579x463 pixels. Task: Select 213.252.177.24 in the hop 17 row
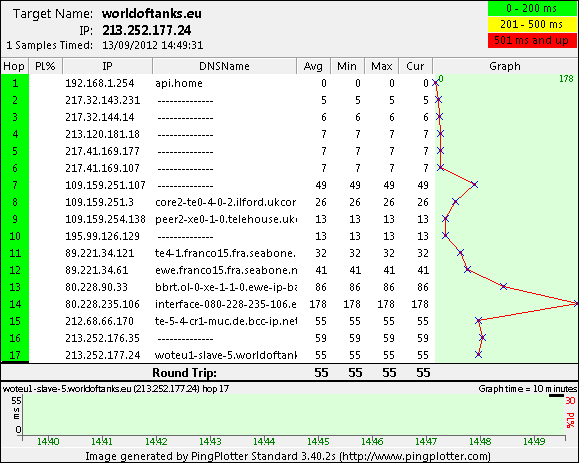[103, 355]
